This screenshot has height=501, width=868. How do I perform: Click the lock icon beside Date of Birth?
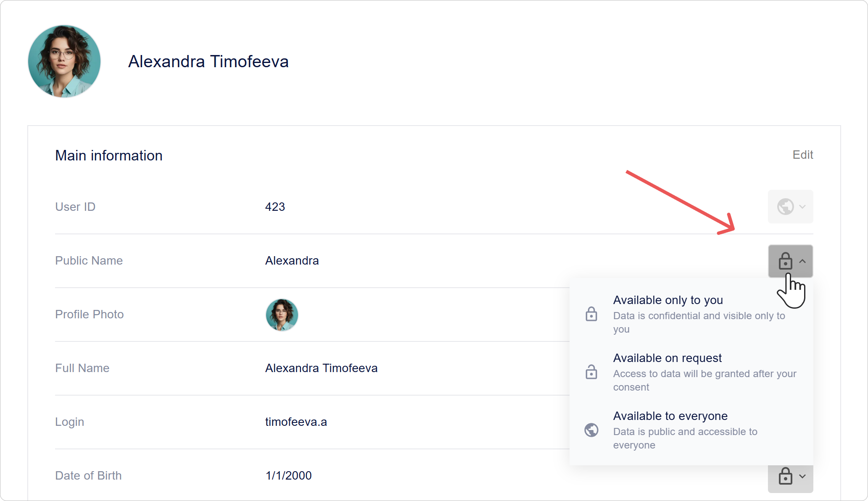(785, 476)
